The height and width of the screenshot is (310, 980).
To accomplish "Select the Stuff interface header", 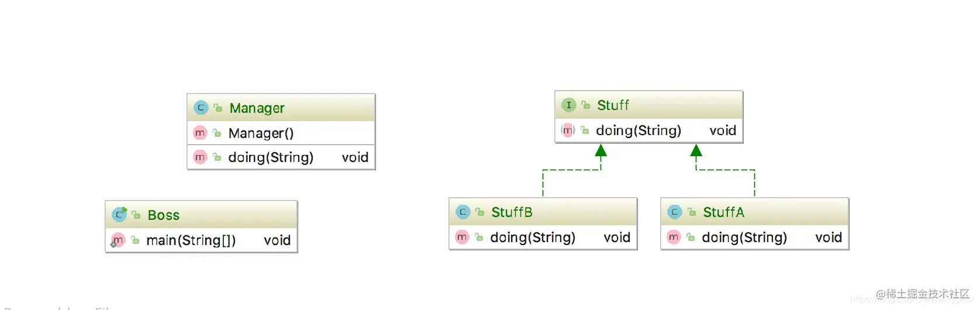I will tap(648, 105).
